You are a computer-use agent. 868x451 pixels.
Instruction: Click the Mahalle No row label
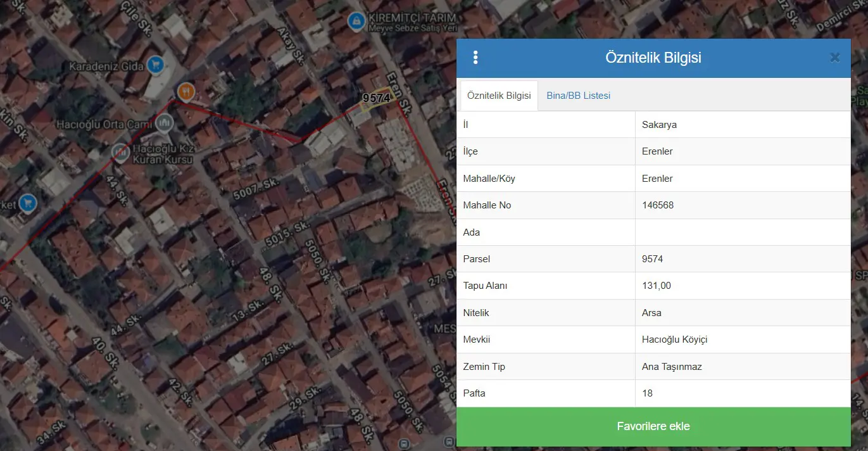(x=487, y=205)
